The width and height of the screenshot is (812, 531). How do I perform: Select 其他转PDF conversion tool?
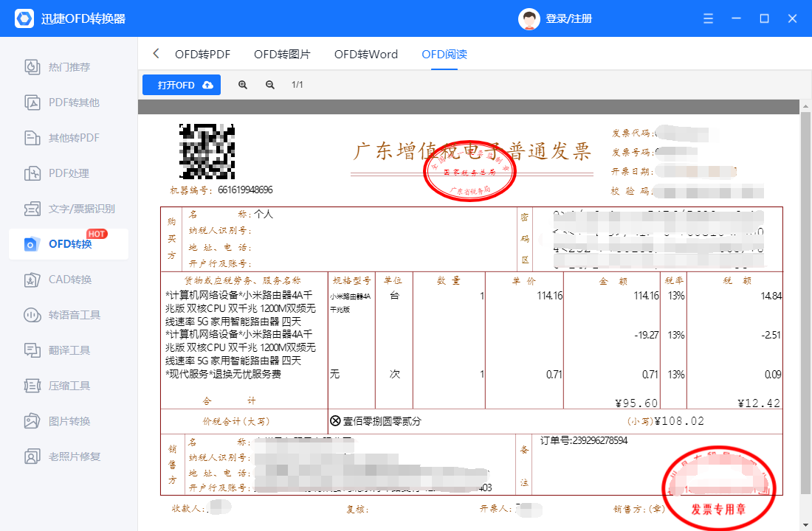(x=67, y=137)
